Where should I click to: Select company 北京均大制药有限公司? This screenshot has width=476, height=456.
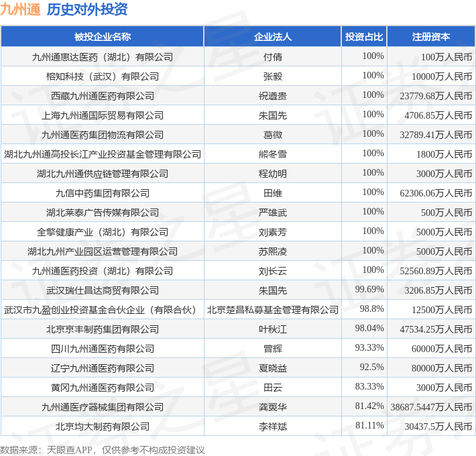(103, 426)
